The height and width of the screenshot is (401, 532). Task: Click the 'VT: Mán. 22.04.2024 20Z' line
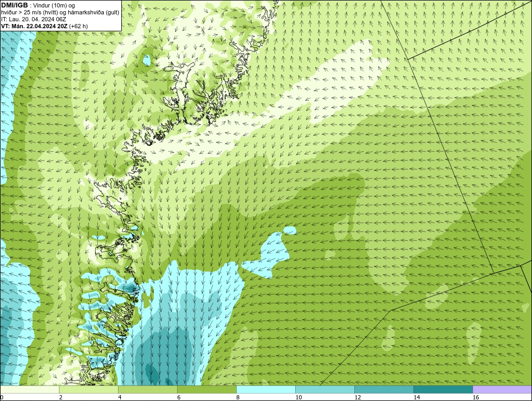point(34,26)
